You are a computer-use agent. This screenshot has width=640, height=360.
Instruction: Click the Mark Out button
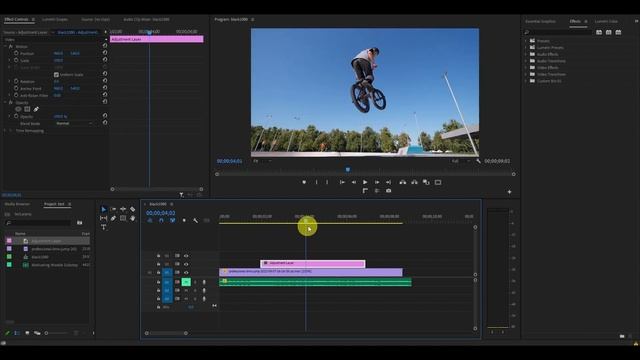(x=327, y=182)
